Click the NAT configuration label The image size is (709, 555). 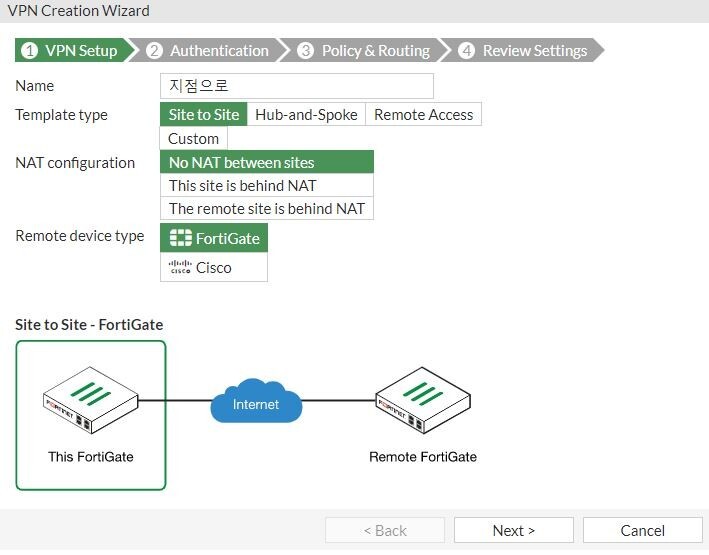coord(75,162)
